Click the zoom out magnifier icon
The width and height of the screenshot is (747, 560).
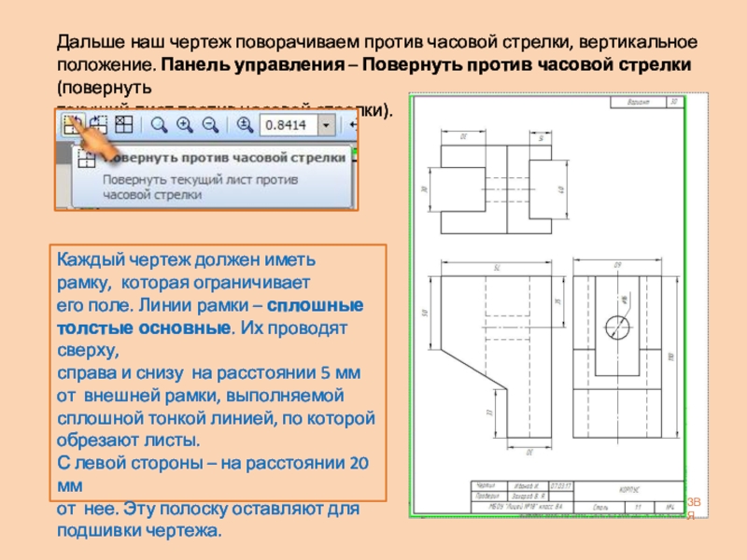pos(210,125)
